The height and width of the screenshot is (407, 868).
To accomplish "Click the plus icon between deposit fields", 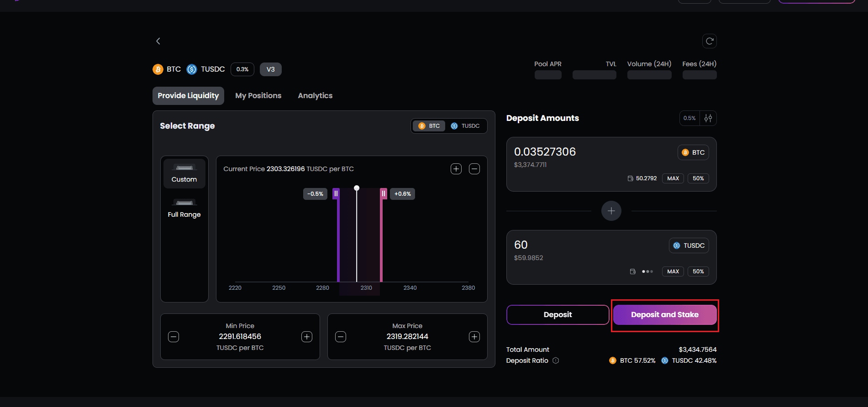I will coord(611,211).
